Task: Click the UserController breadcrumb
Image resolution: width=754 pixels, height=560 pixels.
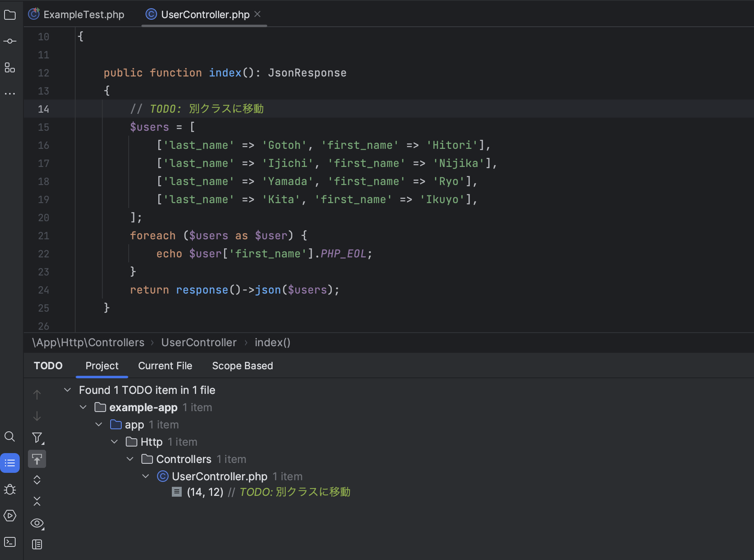Action: 199,342
